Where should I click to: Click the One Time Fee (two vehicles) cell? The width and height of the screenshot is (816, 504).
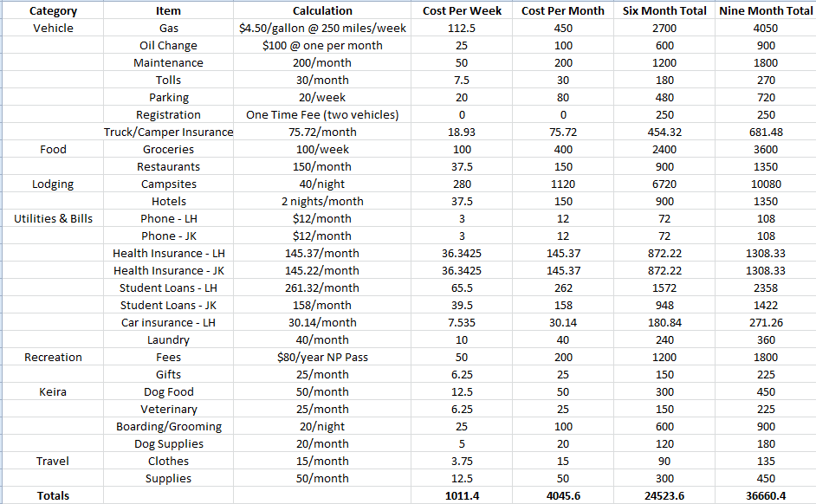322,115
